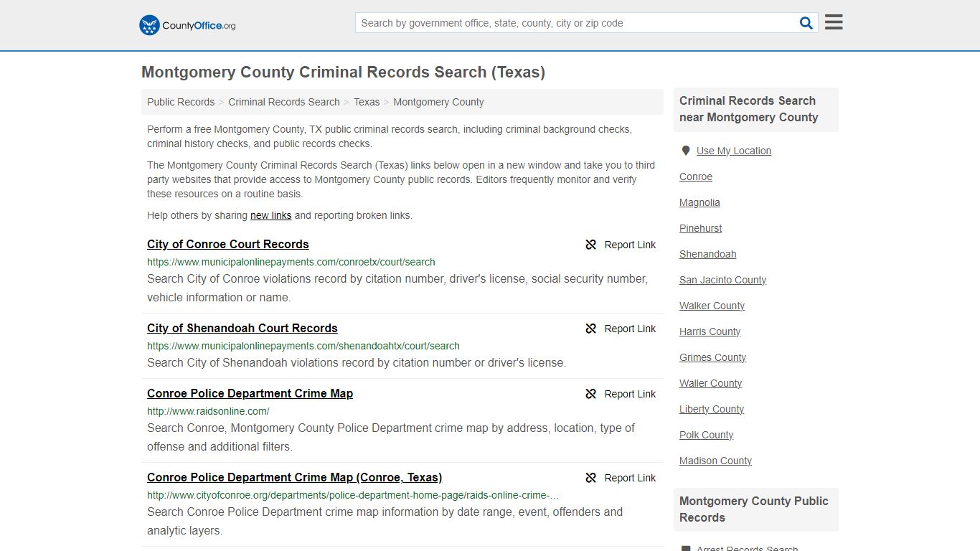Click the location pin icon beside Use My Location

point(686,151)
